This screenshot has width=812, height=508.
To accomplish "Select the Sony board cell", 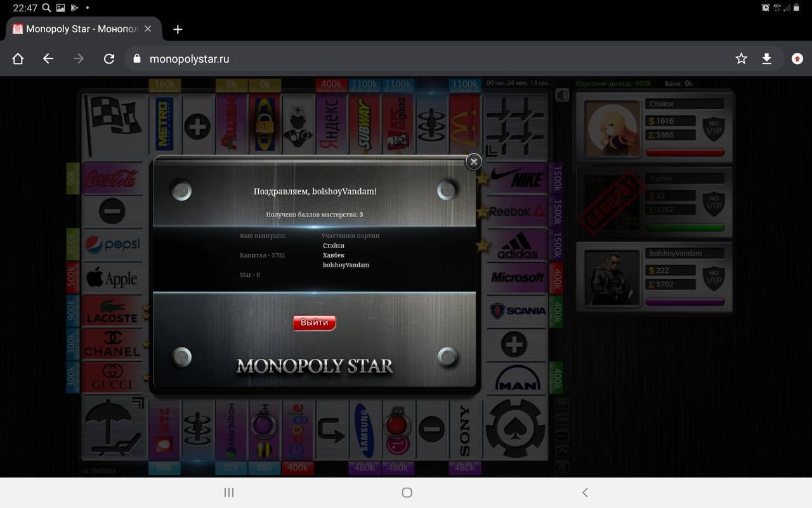I will tap(464, 430).
